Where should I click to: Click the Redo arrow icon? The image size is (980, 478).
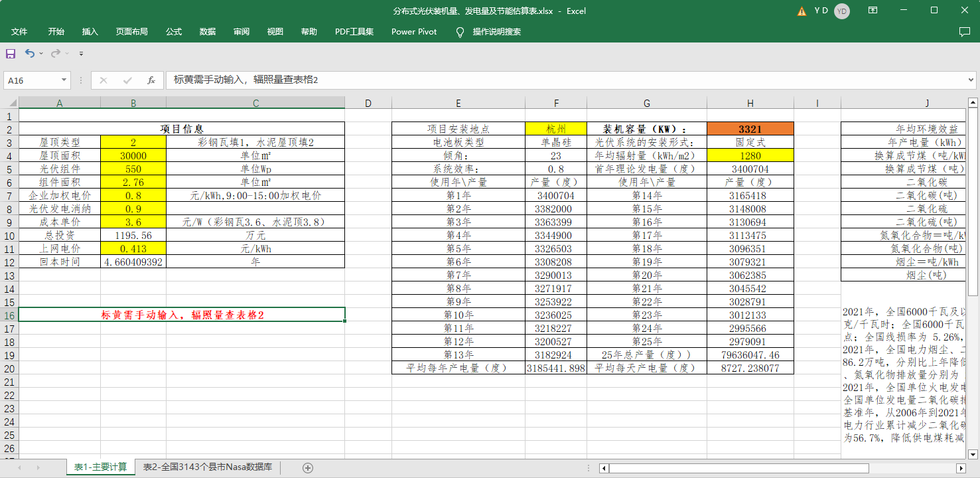tap(56, 53)
